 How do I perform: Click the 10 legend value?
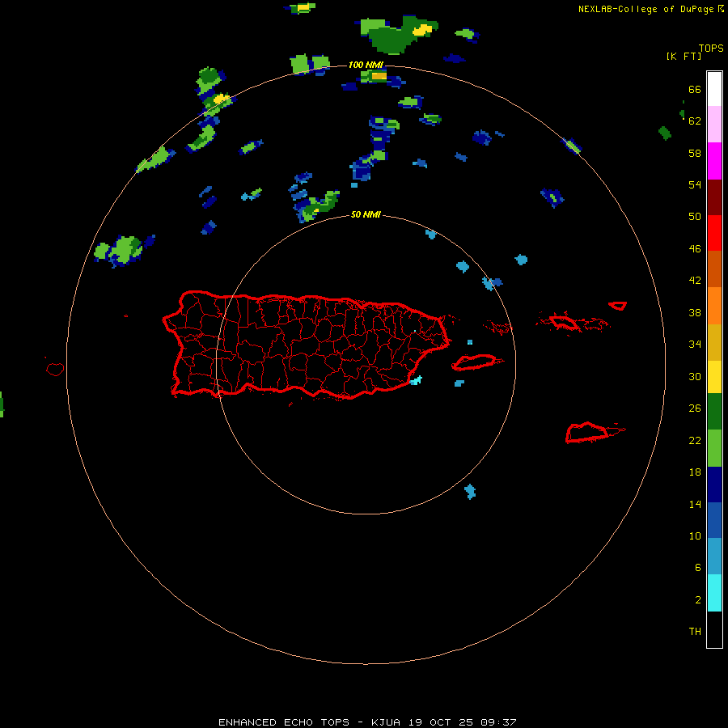pos(695,536)
